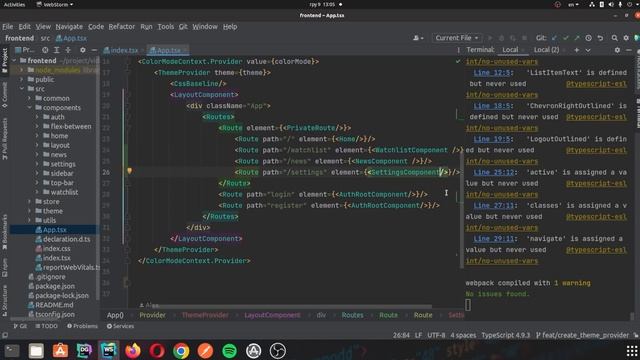The image size is (640, 360).
Task: Click LayoutComponent in breadcrumb bar
Action: (272, 315)
